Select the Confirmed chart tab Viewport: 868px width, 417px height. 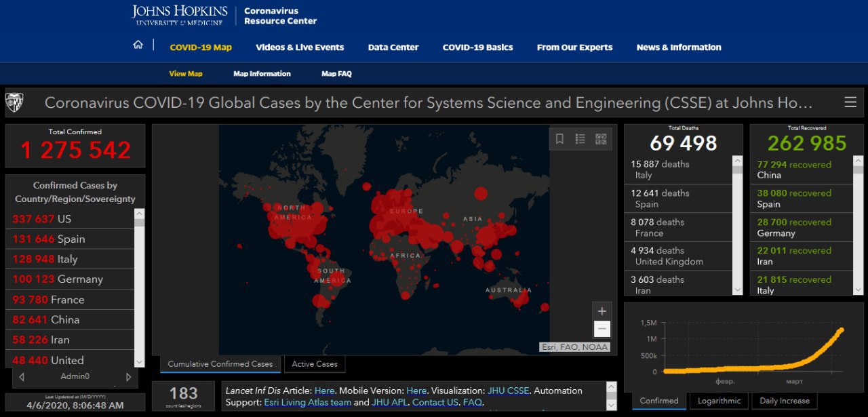659,401
